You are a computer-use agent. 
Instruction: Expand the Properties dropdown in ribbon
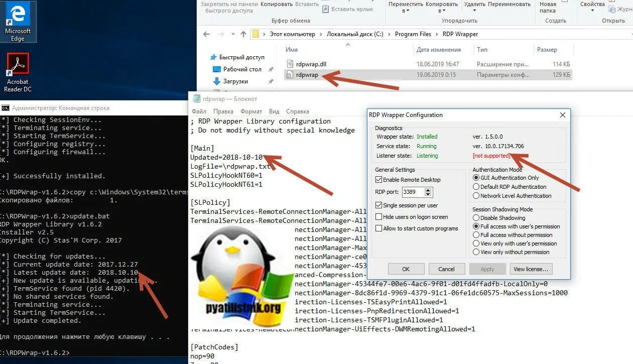coord(592,11)
